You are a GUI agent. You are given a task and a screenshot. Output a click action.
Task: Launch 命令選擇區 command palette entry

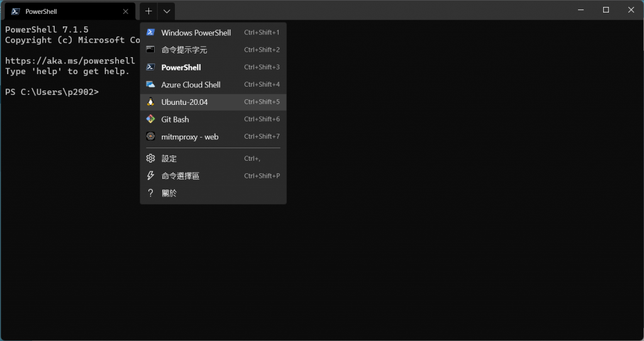pos(180,176)
